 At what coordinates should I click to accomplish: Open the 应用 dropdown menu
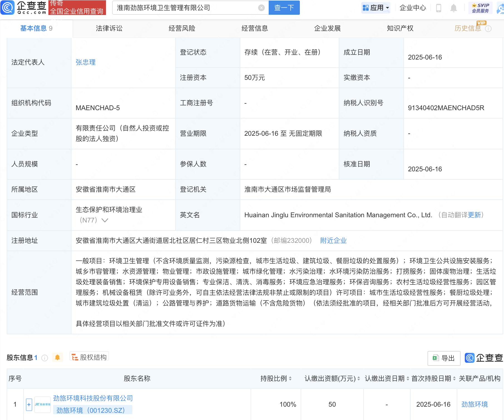376,8
